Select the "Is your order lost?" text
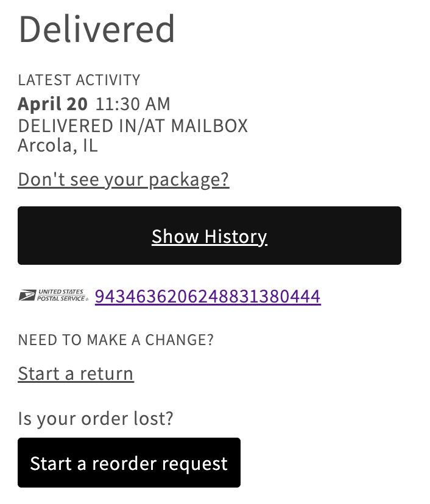This screenshot has height=504, width=430. [96, 418]
